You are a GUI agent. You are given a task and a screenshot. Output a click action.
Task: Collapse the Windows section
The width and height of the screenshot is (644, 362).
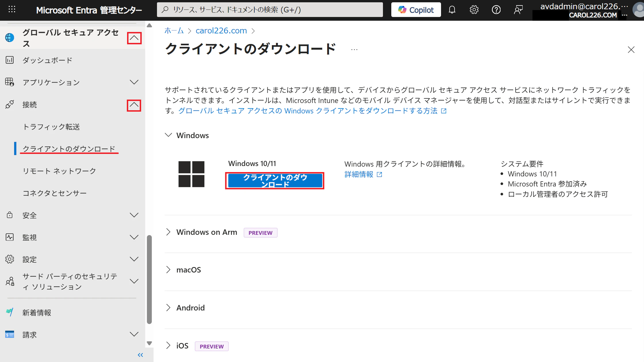click(168, 135)
